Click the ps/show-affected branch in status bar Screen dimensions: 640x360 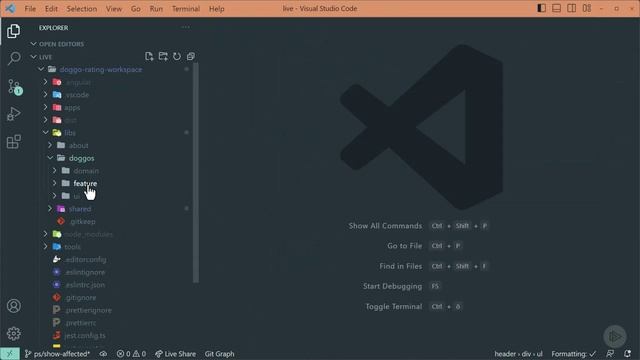click(x=58, y=354)
